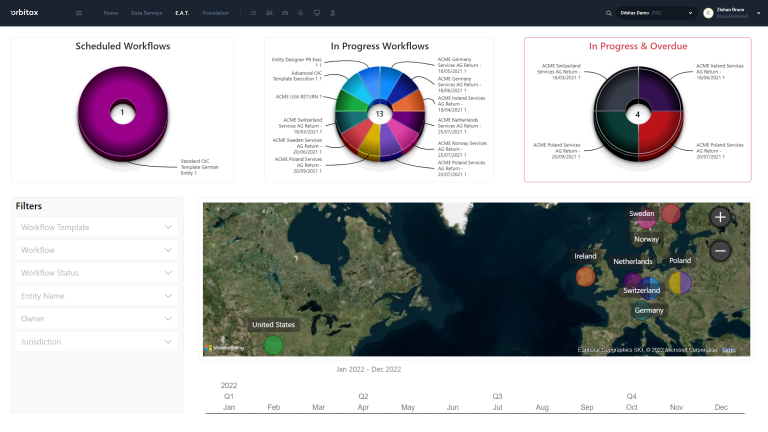Click the orange Ireland map bubble
Viewport: 768px width, 432px height.
point(586,277)
